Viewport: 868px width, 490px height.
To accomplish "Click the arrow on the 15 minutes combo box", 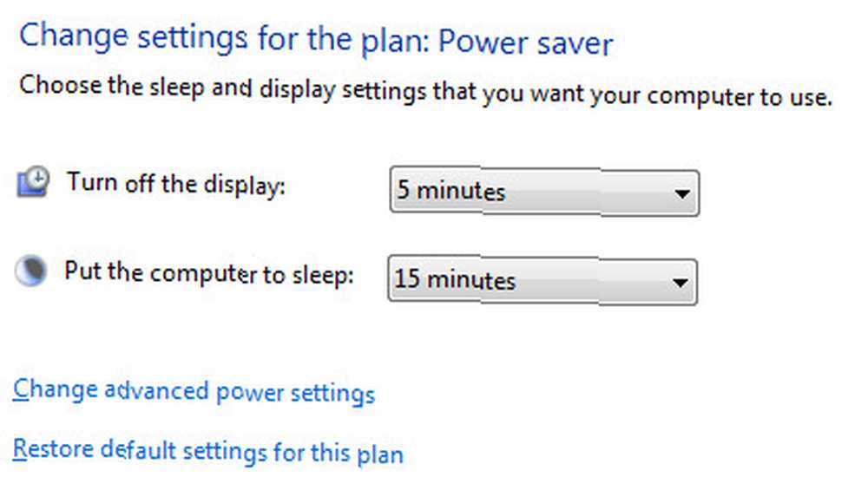I will pos(680,283).
